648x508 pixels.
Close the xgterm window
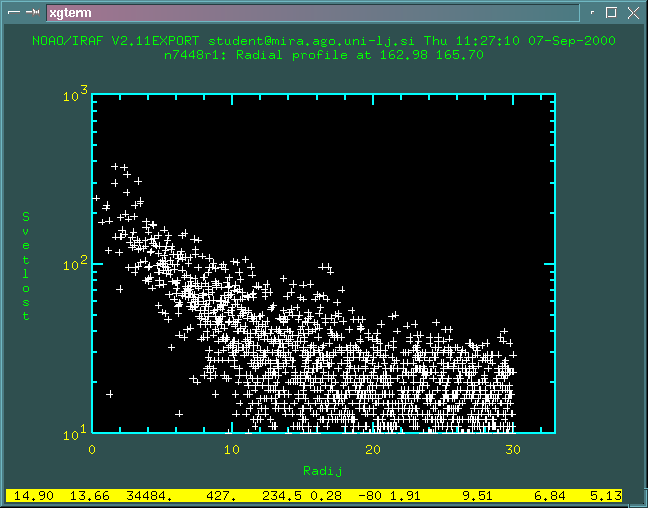[x=633, y=13]
